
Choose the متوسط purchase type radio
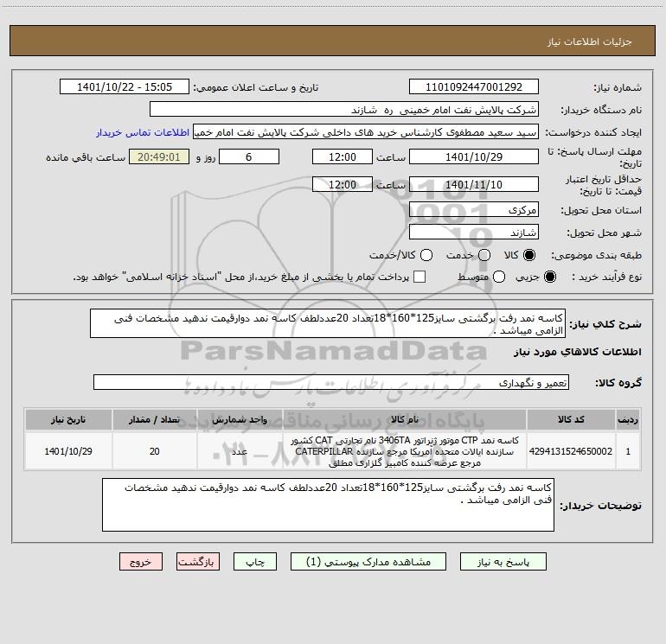click(499, 277)
